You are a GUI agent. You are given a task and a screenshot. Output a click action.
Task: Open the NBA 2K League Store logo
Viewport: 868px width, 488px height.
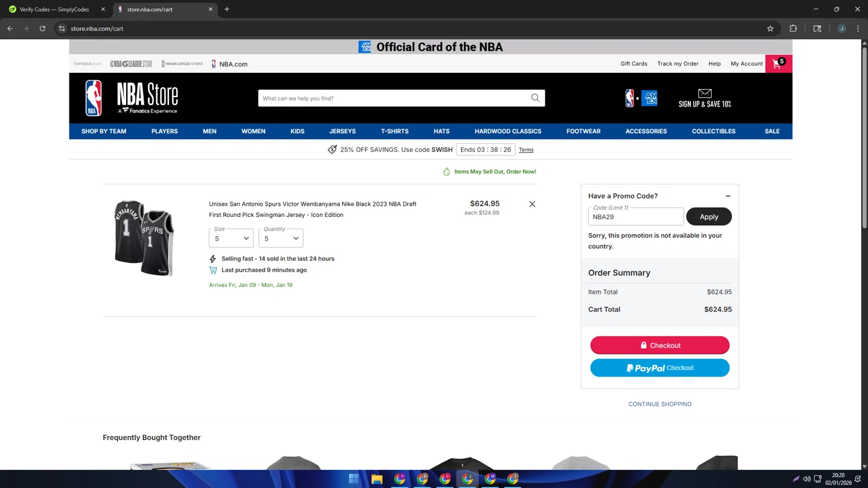(x=182, y=64)
